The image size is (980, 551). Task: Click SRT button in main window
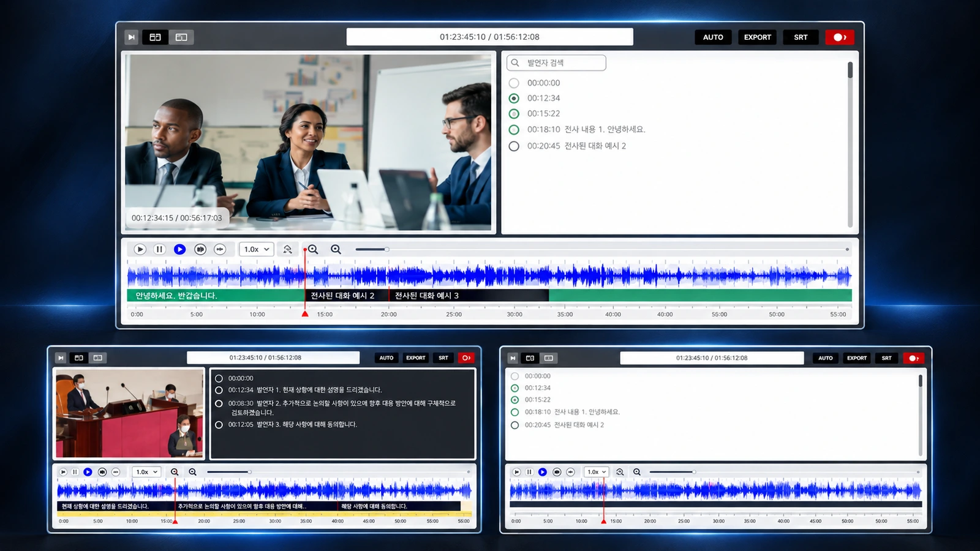[801, 37]
